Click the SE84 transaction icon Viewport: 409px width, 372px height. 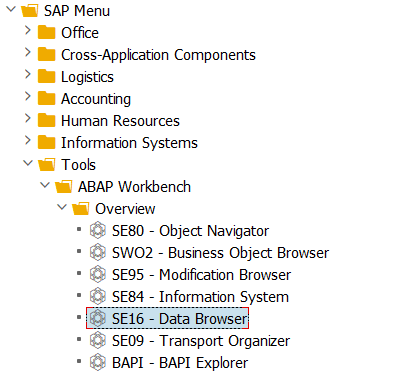[98, 297]
